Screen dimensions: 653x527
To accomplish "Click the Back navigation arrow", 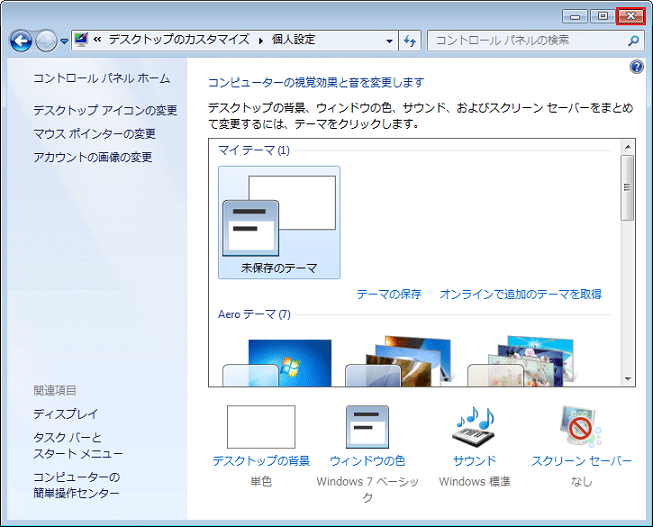I will (x=21, y=41).
